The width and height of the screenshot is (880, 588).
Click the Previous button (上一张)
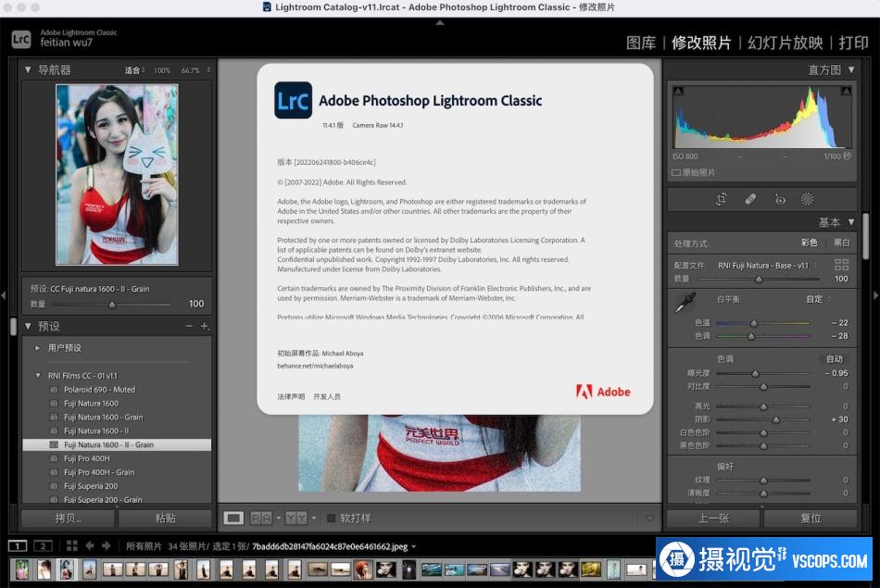point(713,518)
